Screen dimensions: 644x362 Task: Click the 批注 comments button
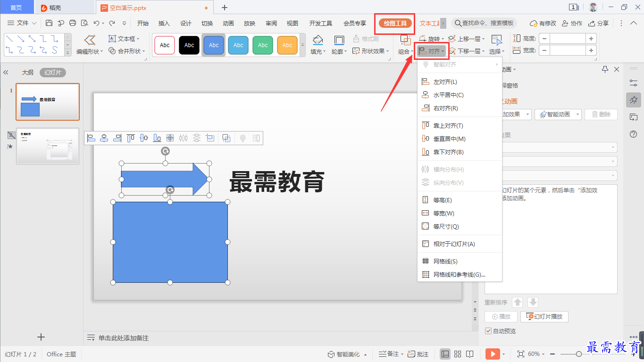(418, 354)
